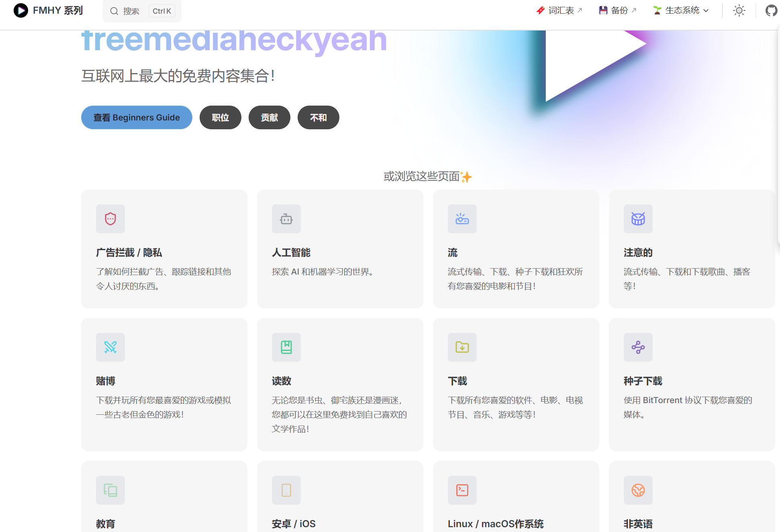Open the 广告拦截 / 隐私 card title
Screen dimensions: 780x532
tap(129, 253)
